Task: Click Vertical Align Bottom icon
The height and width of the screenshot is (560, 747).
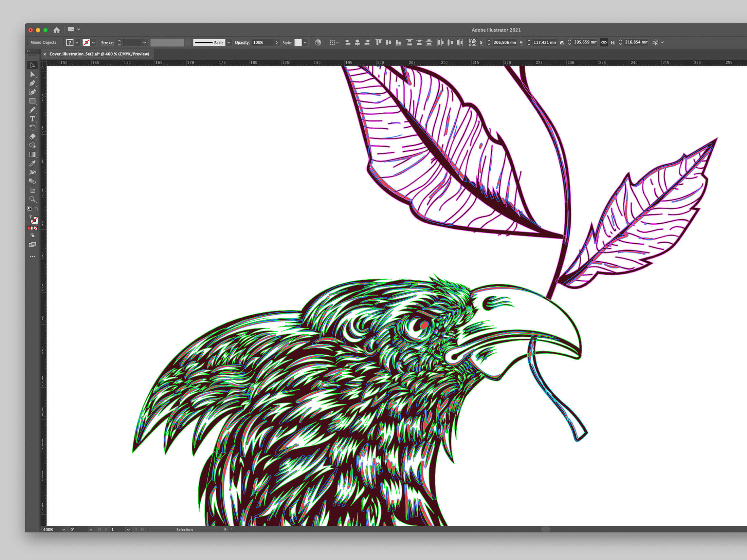Action: click(x=398, y=42)
